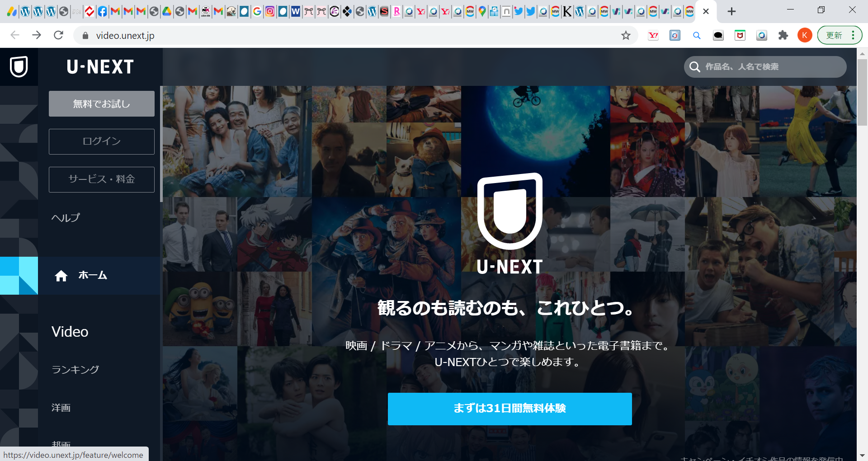Image resolution: width=868 pixels, height=461 pixels.
Task: View site info via the lock icon
Action: 85,36
